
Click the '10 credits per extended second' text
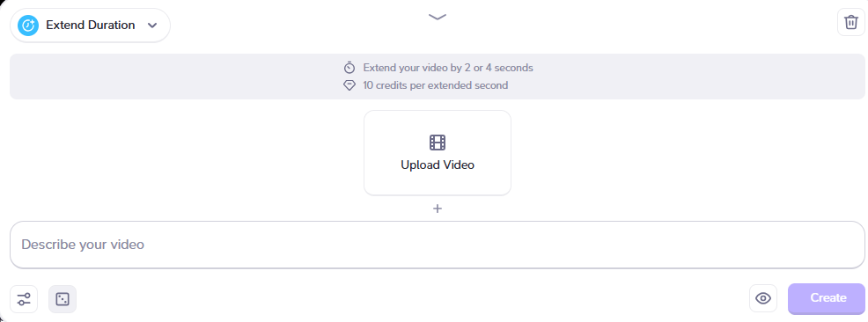point(435,85)
